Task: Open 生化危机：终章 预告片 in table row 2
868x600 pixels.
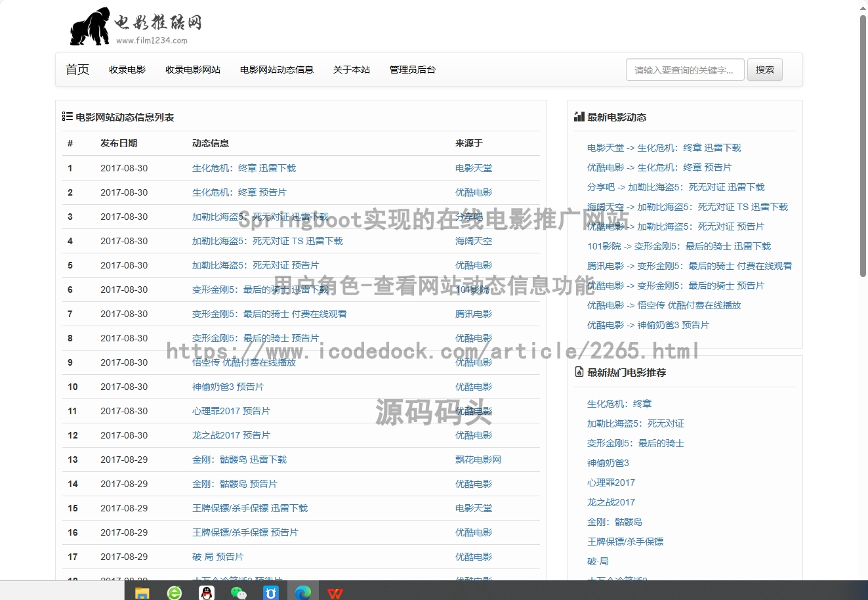Action: (239, 192)
